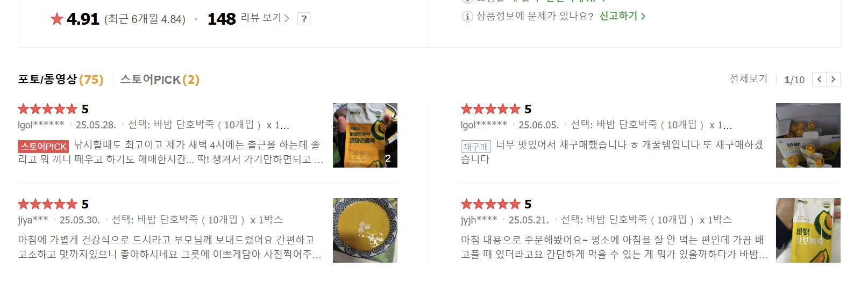Switch to the 스토어PICK (2) tab

[x=160, y=79]
